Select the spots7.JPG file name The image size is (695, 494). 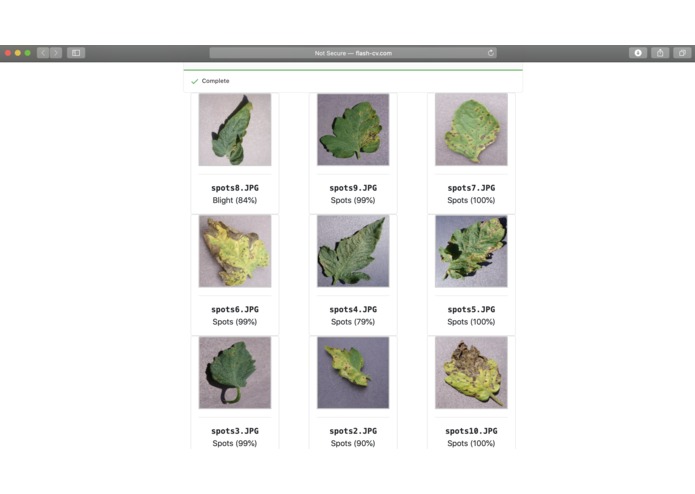point(471,188)
